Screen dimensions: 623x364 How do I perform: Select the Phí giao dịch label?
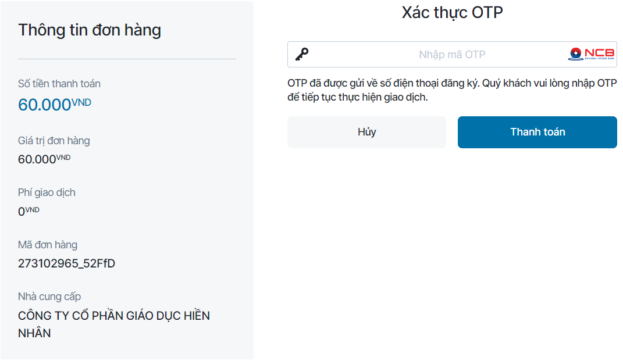click(x=46, y=192)
